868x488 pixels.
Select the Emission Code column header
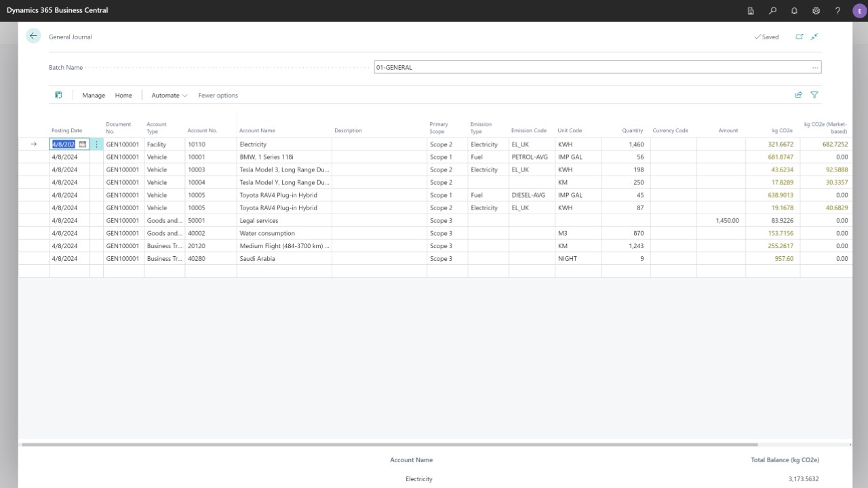[529, 131]
